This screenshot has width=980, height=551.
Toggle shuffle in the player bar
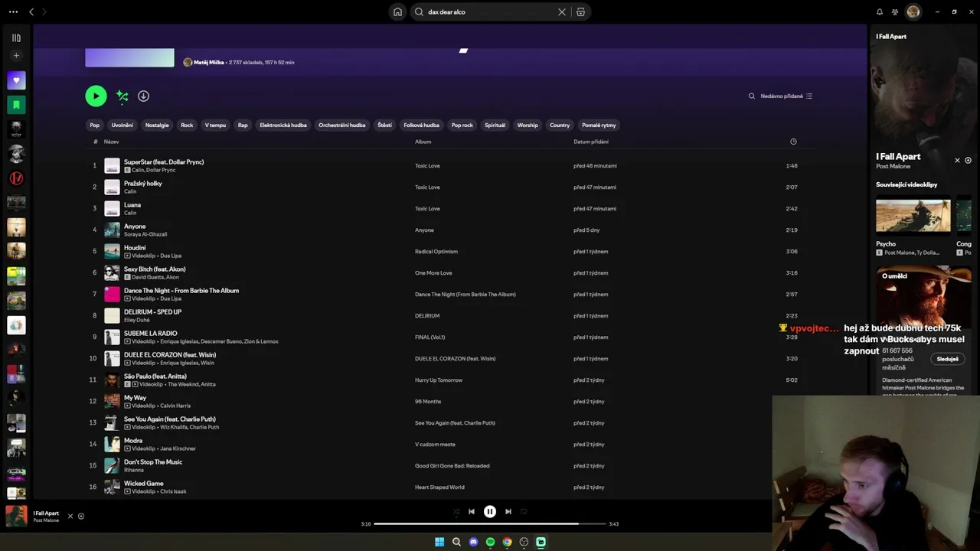[x=456, y=512]
